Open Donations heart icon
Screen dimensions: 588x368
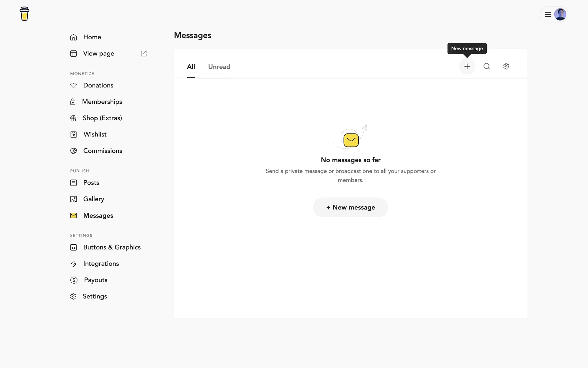[73, 86]
